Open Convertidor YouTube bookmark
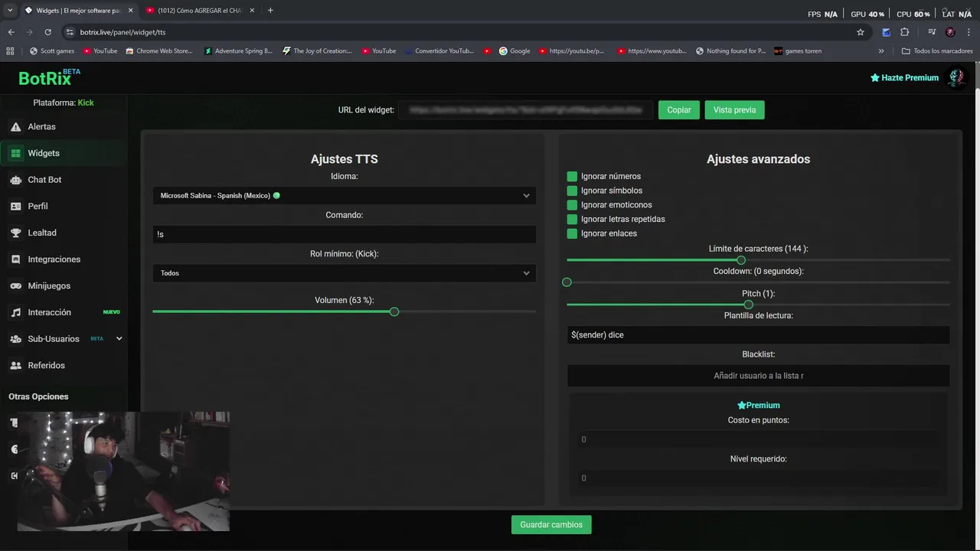Image resolution: width=980 pixels, height=551 pixels. point(439,51)
